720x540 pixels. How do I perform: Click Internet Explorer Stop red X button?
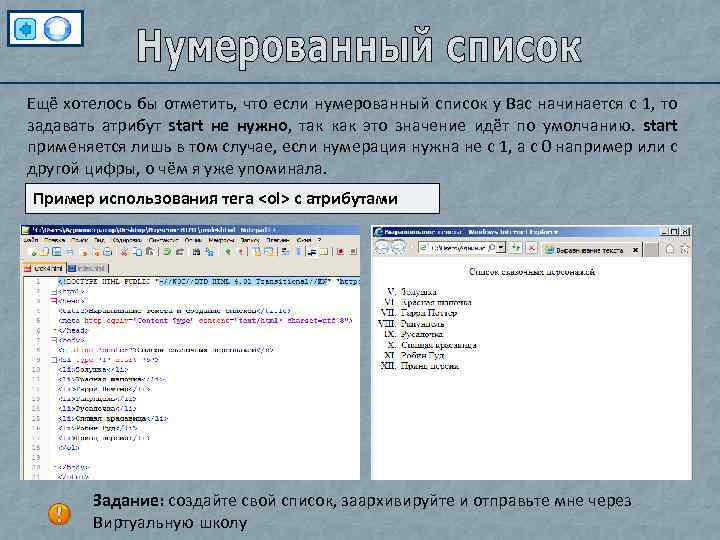532,248
